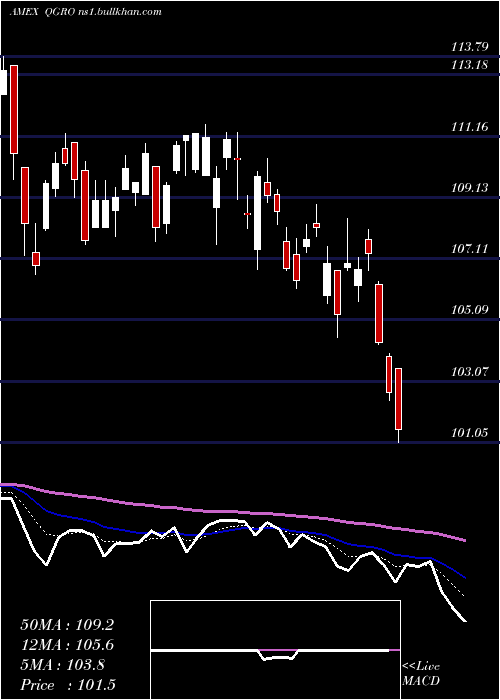The height and width of the screenshot is (700, 500).
Task: Click the 109.13 price level label
Action: pos(469,188)
